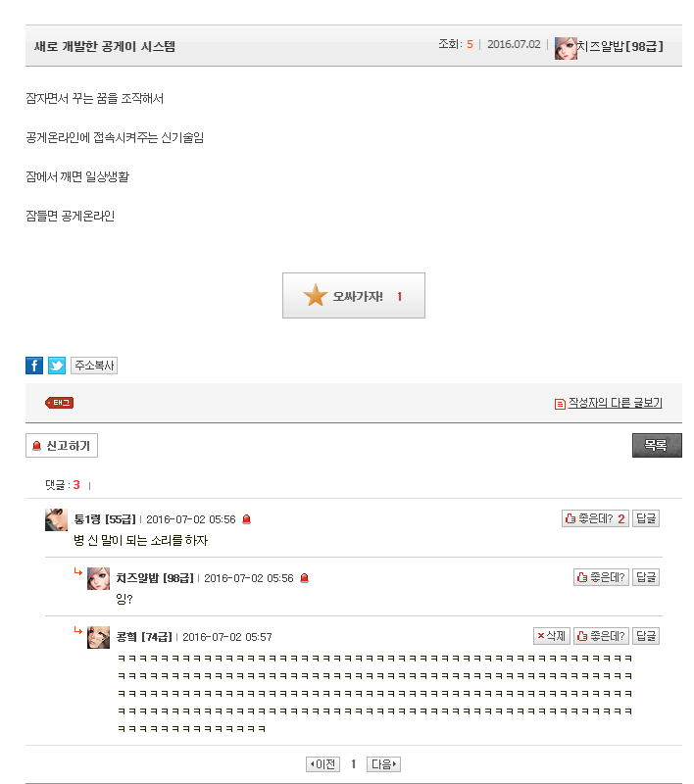Like 통1령's comment with 좋은데? 2
Viewport: 694px width, 784px height.
595,518
